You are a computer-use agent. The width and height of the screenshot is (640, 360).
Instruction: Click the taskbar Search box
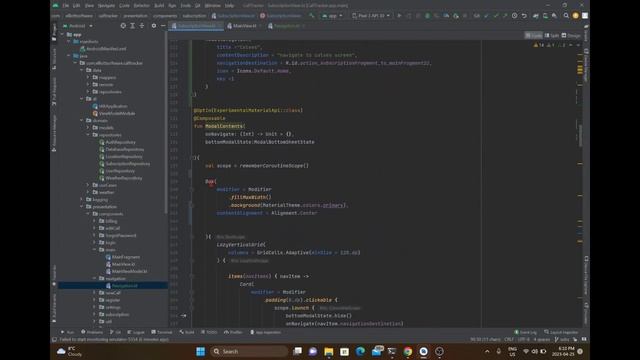point(249,351)
